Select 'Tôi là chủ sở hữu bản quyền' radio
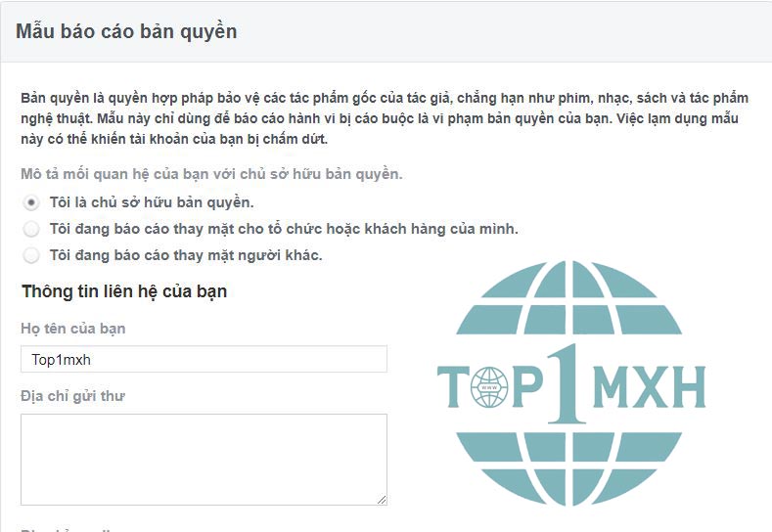The width and height of the screenshot is (772, 532). (x=31, y=202)
